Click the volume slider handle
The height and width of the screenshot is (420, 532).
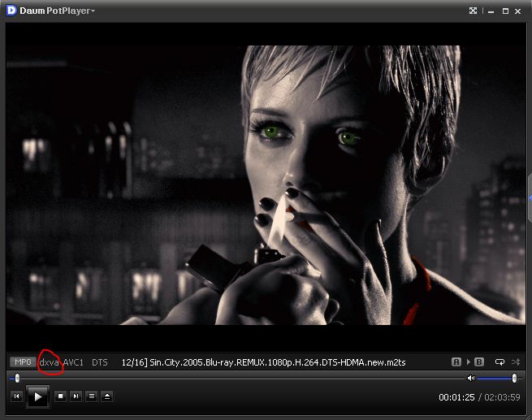coord(514,378)
